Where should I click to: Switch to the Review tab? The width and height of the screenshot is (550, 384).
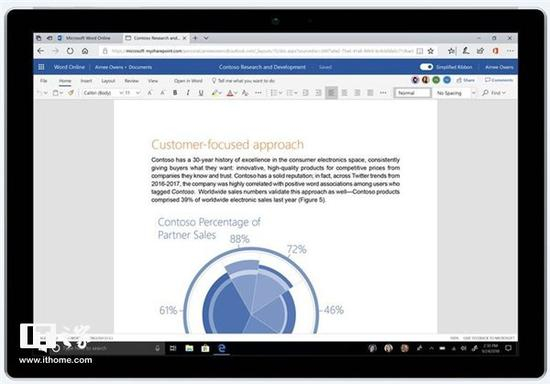pos(132,81)
